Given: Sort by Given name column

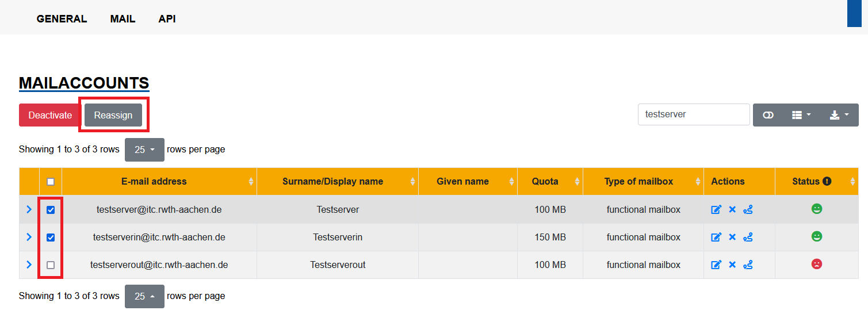Looking at the screenshot, I should [468, 182].
